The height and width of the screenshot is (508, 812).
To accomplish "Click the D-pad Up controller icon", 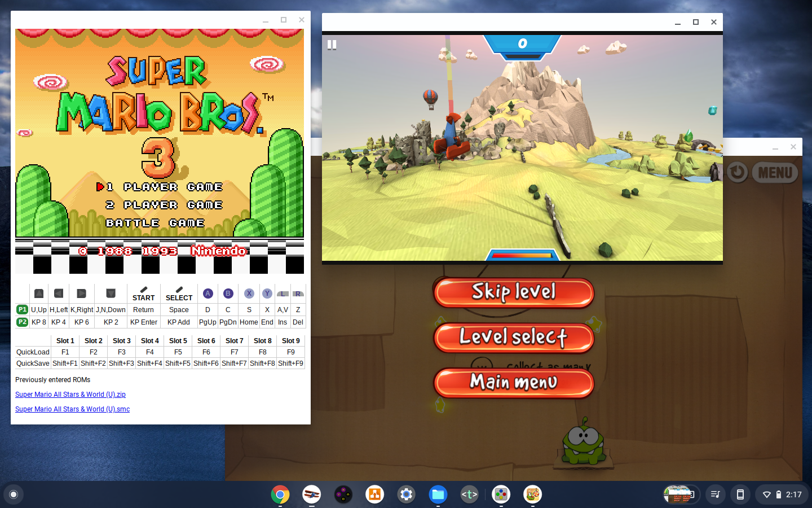I will tap(39, 294).
